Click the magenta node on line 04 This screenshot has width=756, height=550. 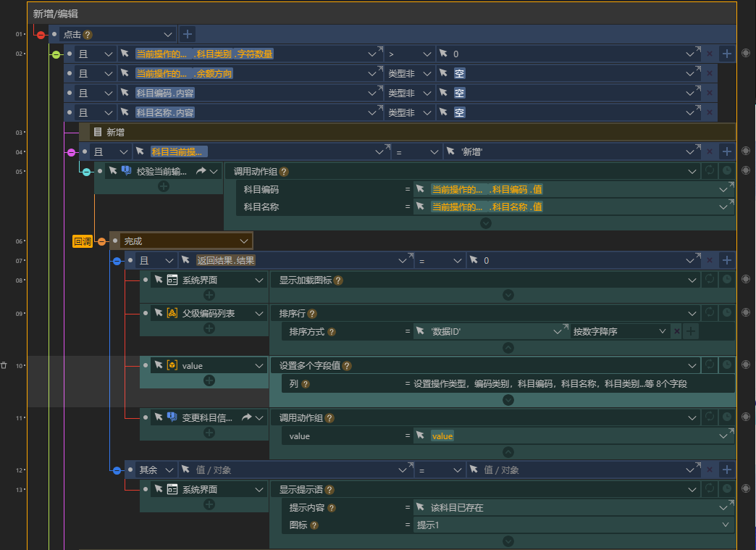click(72, 152)
